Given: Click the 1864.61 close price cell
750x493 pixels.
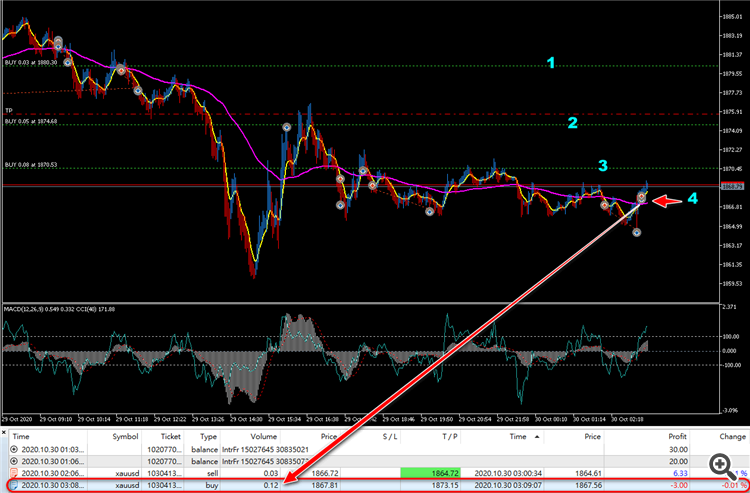Looking at the screenshot, I should (x=589, y=473).
